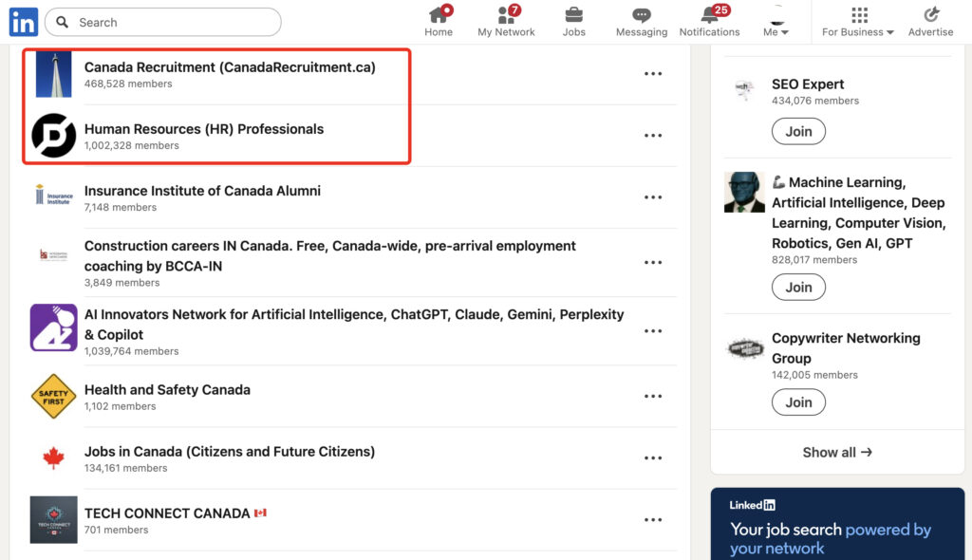Go to the Jobs page
The height and width of the screenshot is (560, 972).
pyautogui.click(x=573, y=23)
